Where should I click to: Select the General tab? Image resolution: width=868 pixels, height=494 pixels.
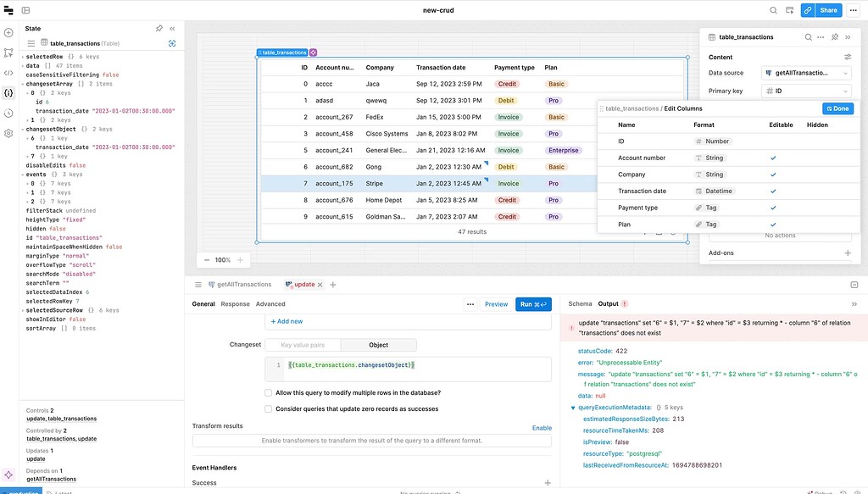point(203,303)
